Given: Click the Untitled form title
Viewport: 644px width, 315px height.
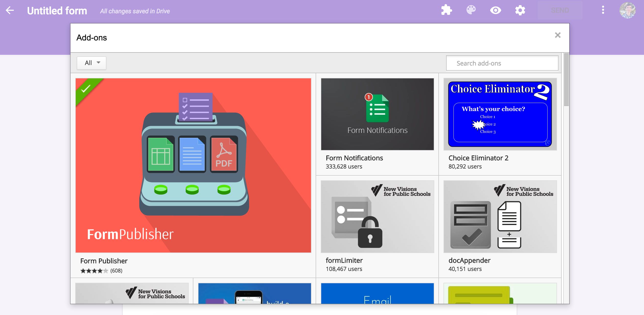Looking at the screenshot, I should tap(57, 11).
